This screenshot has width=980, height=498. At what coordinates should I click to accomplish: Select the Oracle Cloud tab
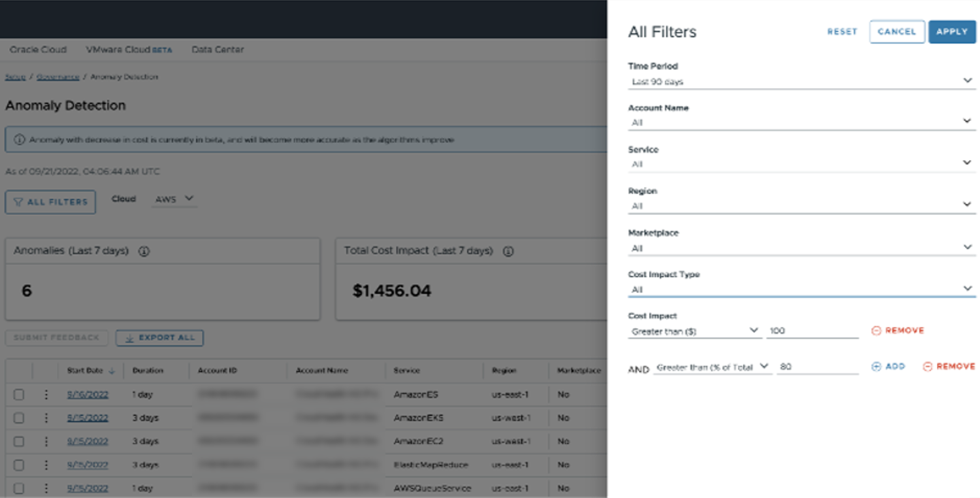37,50
